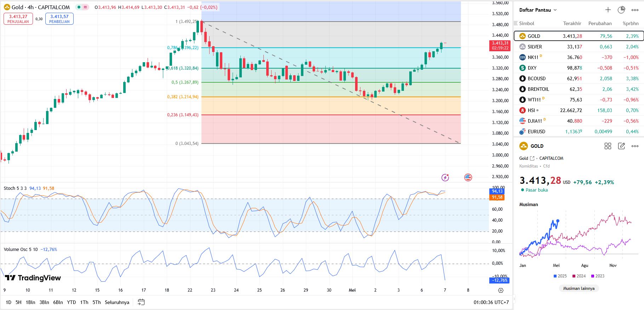Image resolution: width=644 pixels, height=310 pixels.
Task: Toggle the 2023 seasonal series legend
Action: 598,276
